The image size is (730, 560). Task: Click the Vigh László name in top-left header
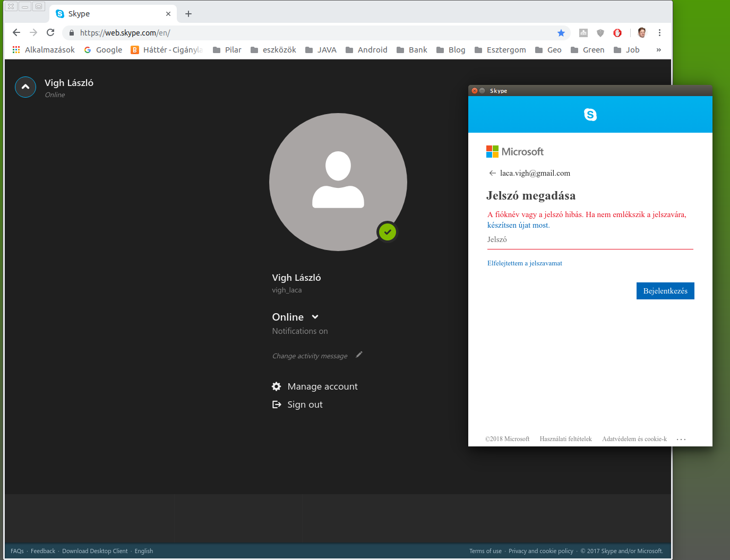click(69, 83)
